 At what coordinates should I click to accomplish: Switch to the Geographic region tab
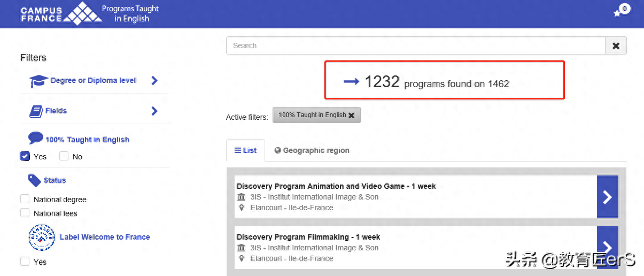312,151
